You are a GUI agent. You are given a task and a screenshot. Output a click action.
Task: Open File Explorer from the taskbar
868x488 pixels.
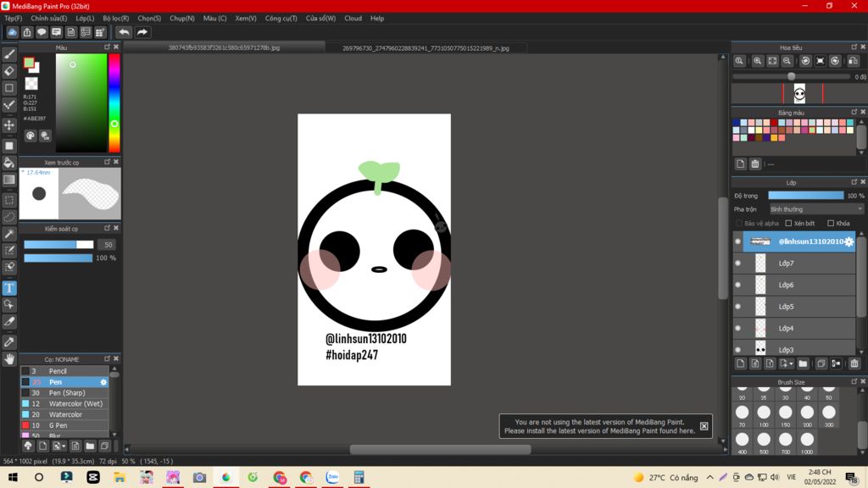120,477
